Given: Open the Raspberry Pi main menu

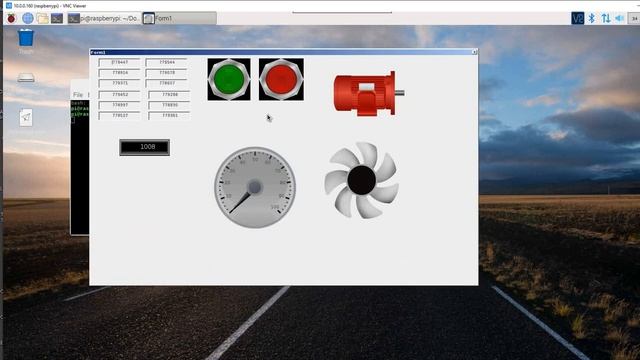Looking at the screenshot, I should click(x=11, y=18).
